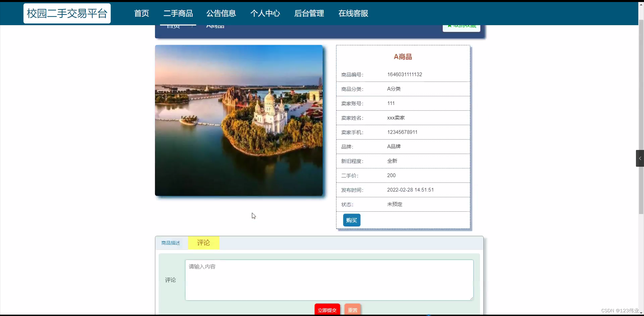Switch to the 评论 tab
The height and width of the screenshot is (316, 644).
[203, 243]
